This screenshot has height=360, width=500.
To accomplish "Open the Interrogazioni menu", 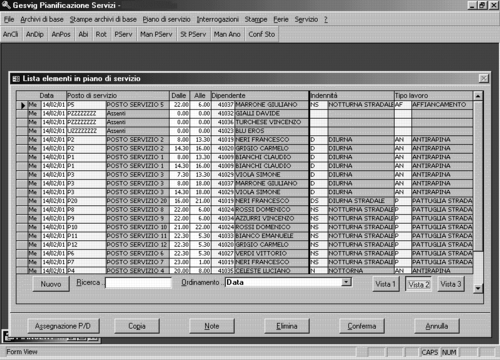I will click(217, 19).
